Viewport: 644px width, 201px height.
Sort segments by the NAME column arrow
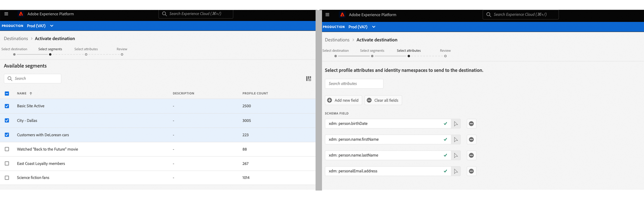click(31, 94)
